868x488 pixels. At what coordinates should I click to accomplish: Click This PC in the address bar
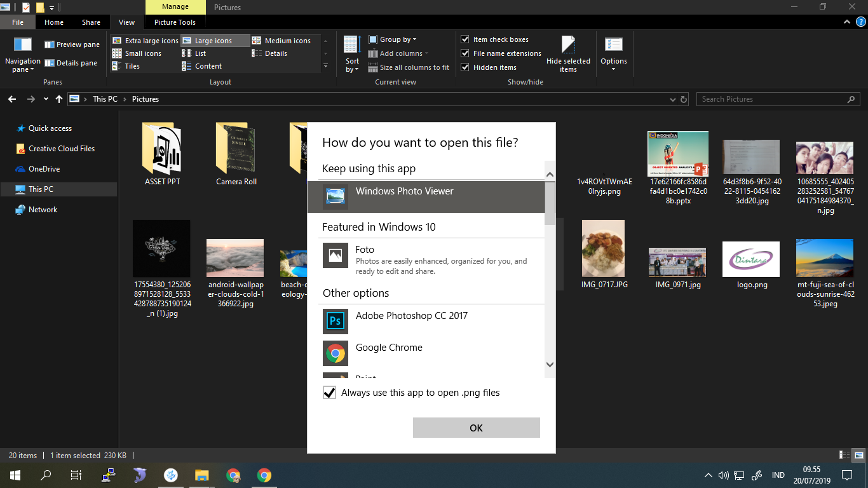(x=105, y=99)
